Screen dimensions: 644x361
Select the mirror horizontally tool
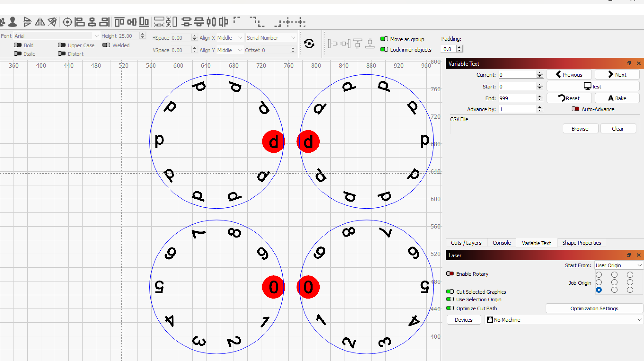tap(40, 22)
